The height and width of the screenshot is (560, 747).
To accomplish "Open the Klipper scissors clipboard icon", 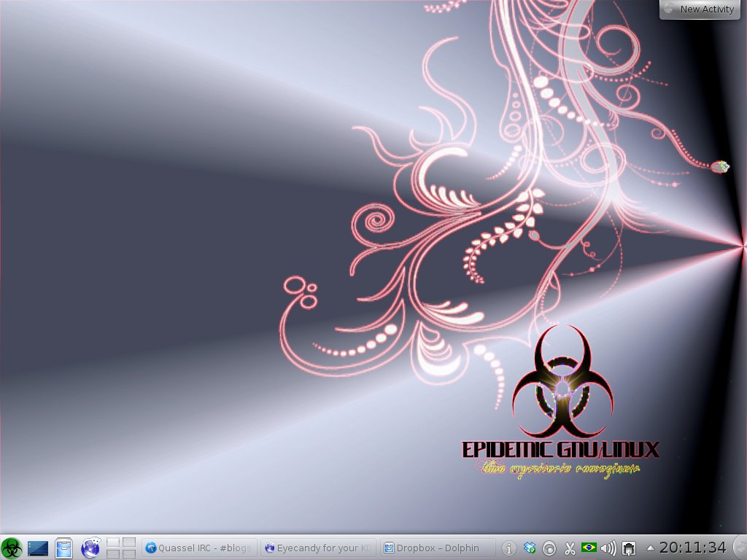I will pos(569,548).
